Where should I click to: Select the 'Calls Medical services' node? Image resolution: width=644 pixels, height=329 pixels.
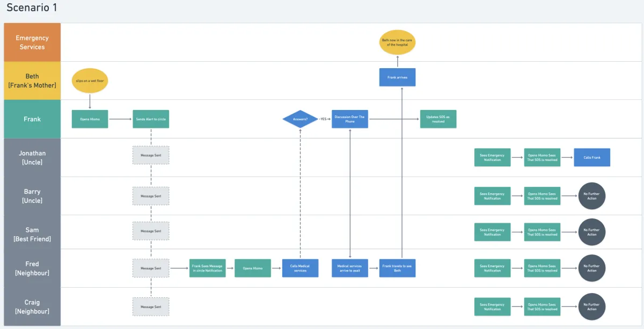point(301,268)
